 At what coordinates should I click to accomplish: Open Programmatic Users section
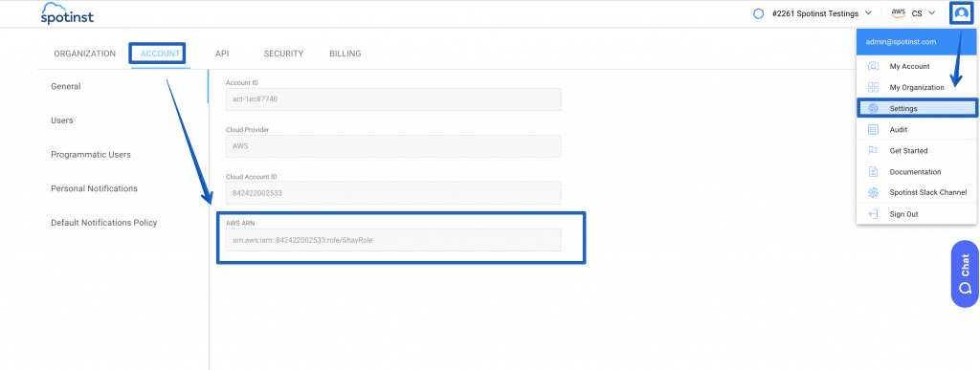pyautogui.click(x=91, y=154)
